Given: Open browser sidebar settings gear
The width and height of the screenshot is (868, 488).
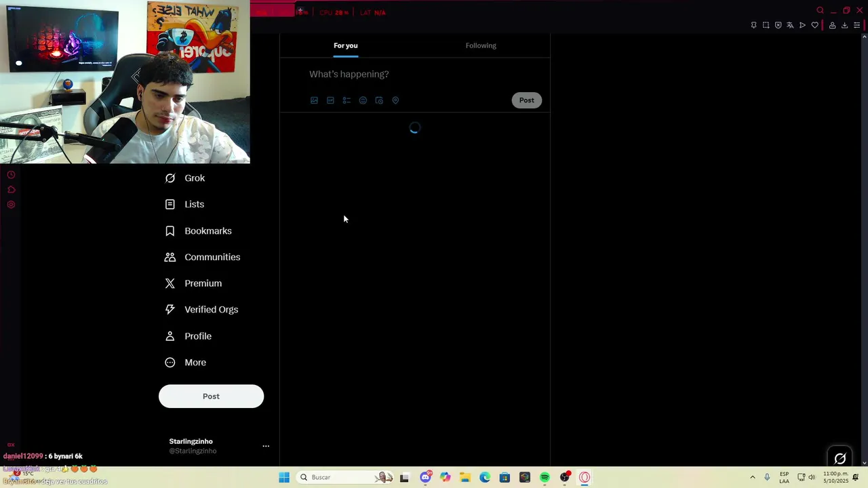Looking at the screenshot, I should [11, 205].
